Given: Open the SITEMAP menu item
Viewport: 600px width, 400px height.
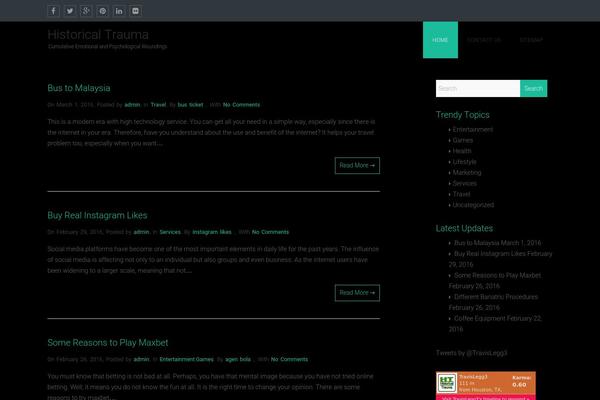Looking at the screenshot, I should point(531,40).
